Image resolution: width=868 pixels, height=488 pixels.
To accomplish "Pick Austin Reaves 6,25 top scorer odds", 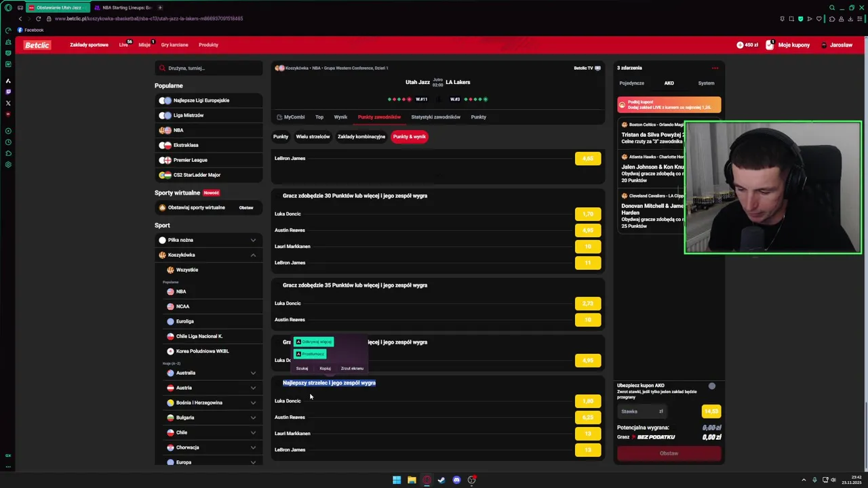I will click(588, 418).
